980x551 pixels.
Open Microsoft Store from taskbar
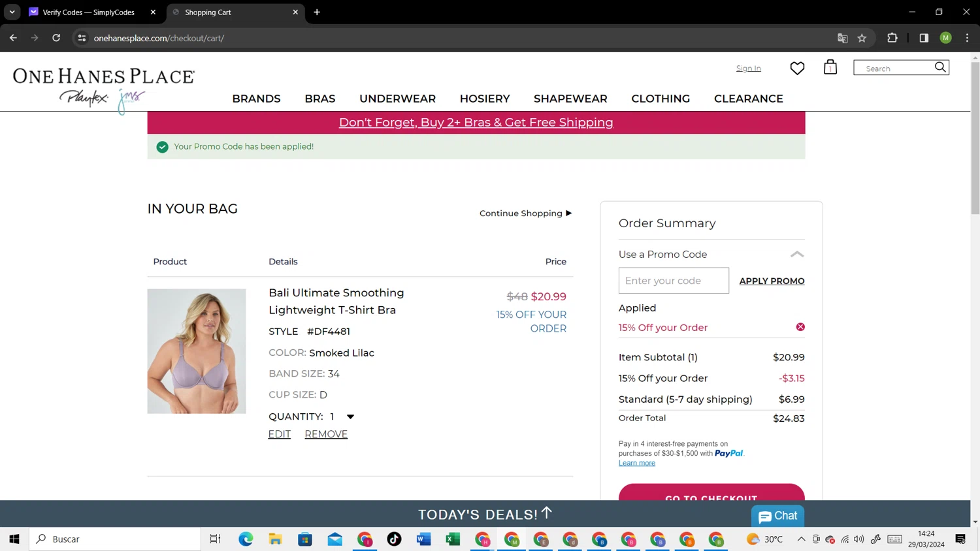click(x=305, y=539)
